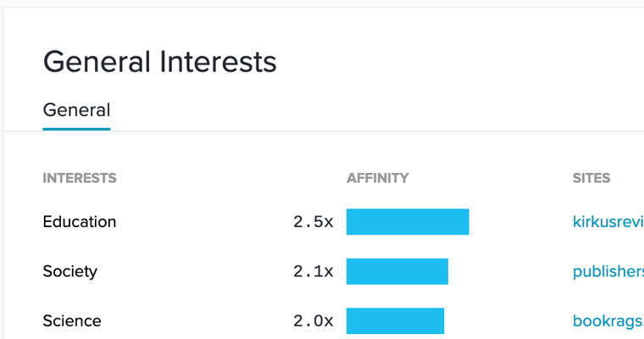Click the 2.5x affinity value
This screenshot has height=339, width=644.
tap(314, 222)
